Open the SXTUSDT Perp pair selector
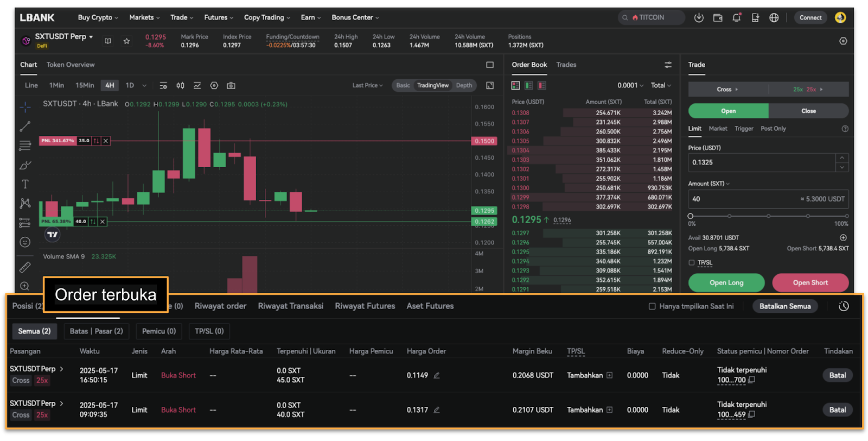Viewport: 868px width, 441px height. tap(64, 36)
